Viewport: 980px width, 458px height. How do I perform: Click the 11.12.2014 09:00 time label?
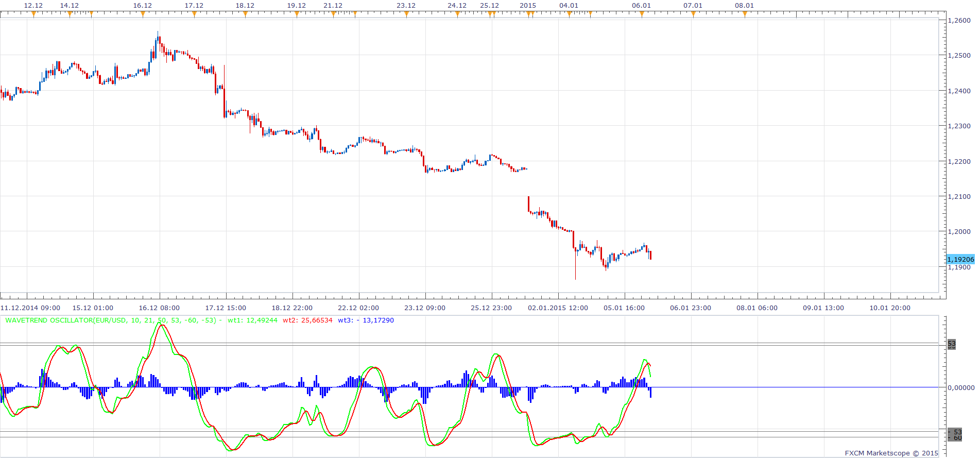click(30, 308)
